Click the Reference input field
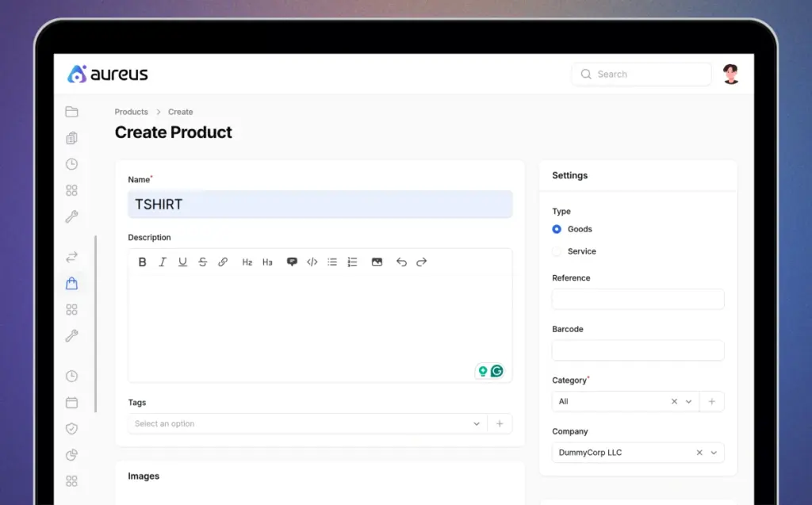Screen dimensions: 812x505 (x=638, y=300)
